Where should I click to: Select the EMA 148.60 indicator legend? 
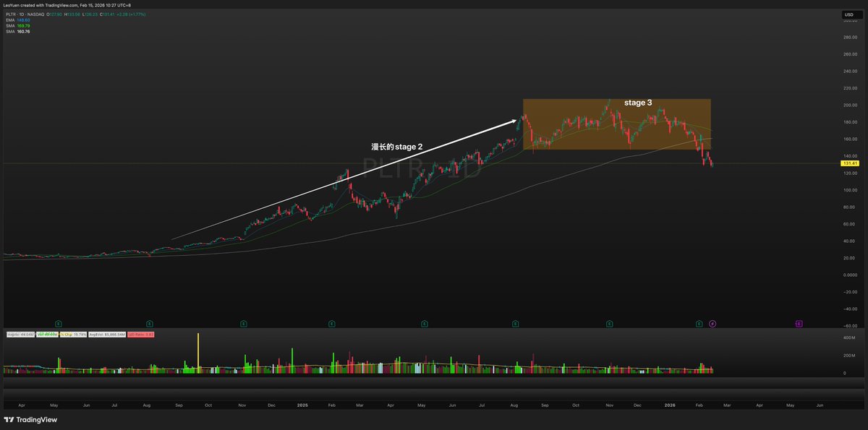pyautogui.click(x=17, y=20)
